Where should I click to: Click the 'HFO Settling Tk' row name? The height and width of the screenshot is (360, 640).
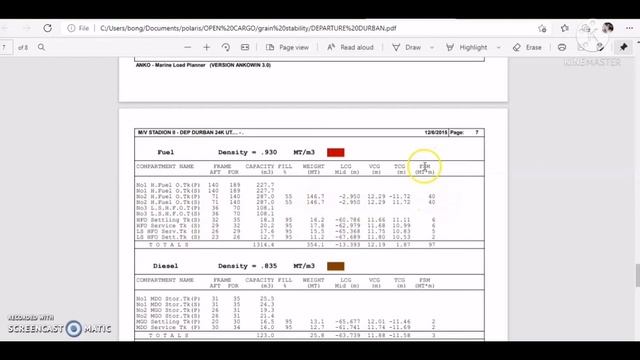coord(168,220)
